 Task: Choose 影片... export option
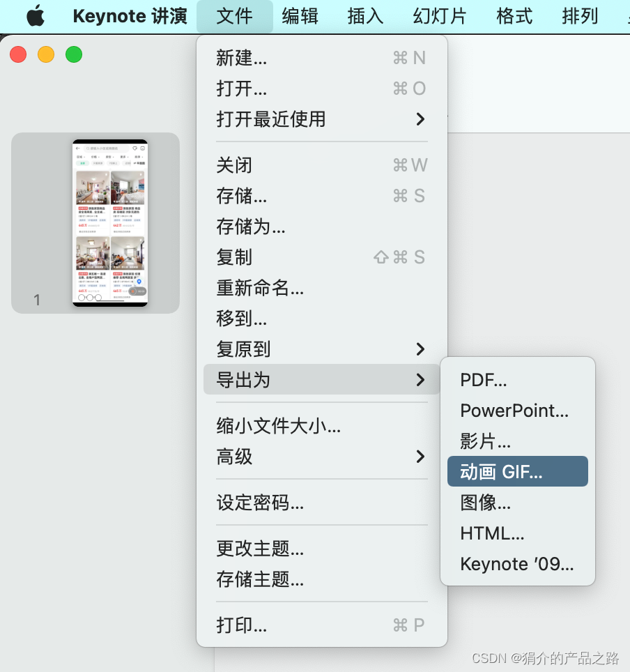tap(518, 441)
